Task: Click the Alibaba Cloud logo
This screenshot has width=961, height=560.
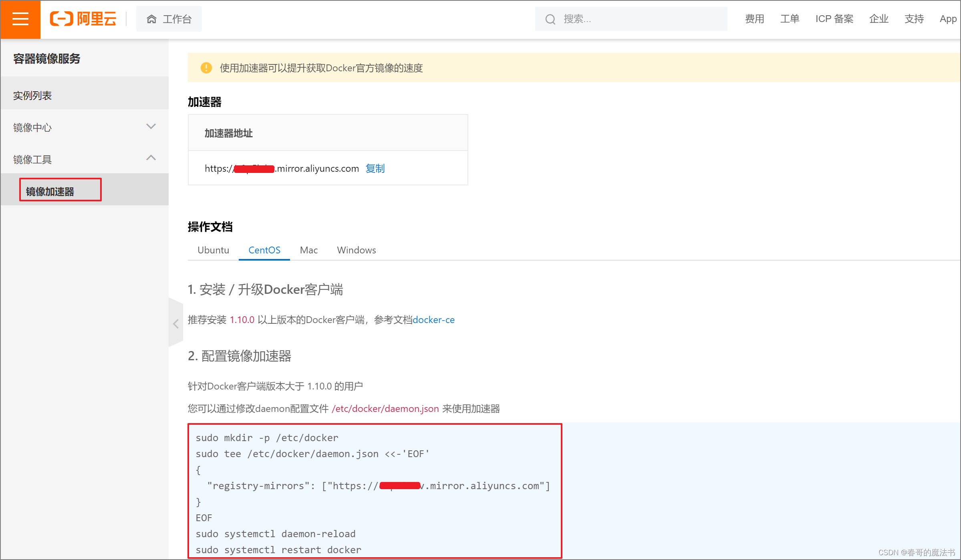Action: pyautogui.click(x=83, y=19)
